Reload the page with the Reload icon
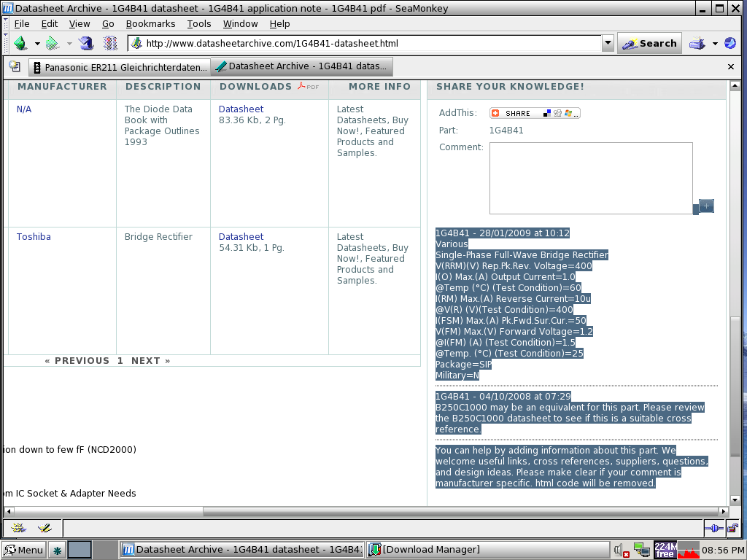 click(x=86, y=43)
